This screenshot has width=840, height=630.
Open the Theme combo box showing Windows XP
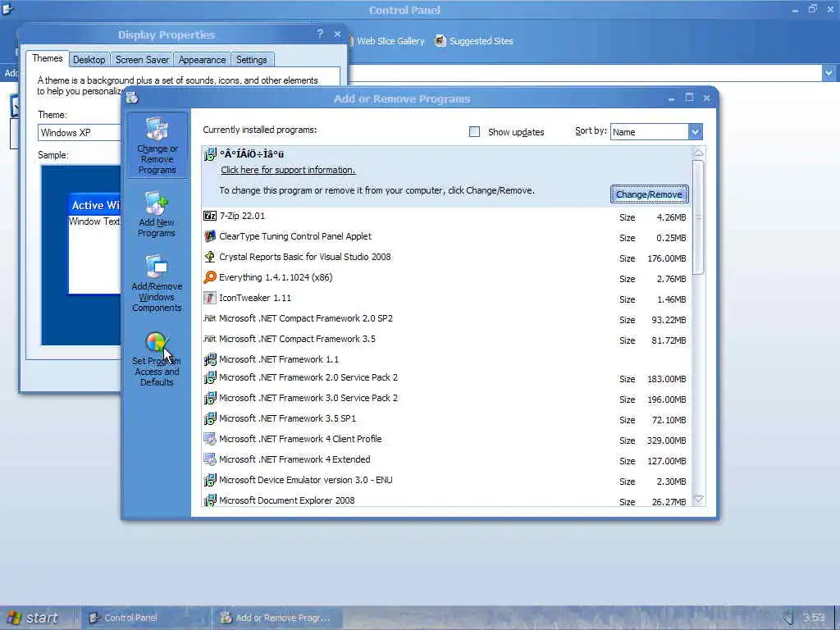tap(80, 132)
